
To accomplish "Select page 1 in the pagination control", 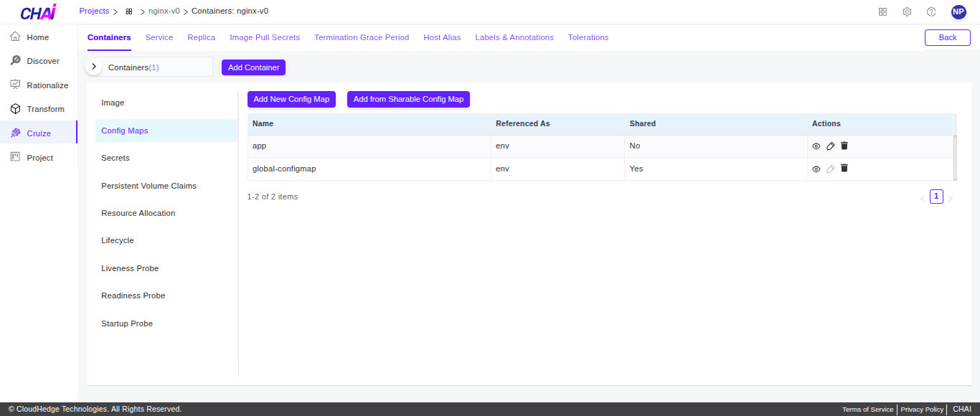I will click(x=936, y=196).
